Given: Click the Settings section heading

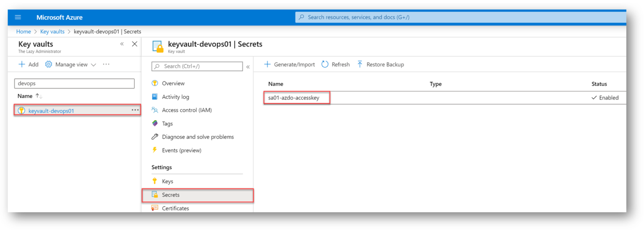Looking at the screenshot, I should pos(162,167).
